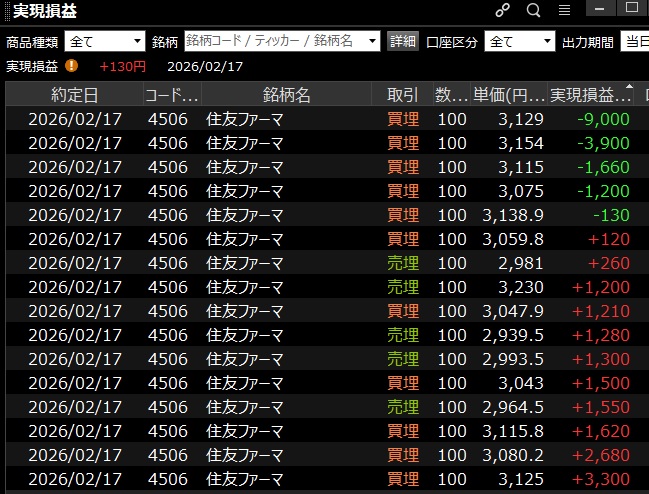649x494 pixels.
Task: Maximize the 実現損益 window
Action: (x=631, y=9)
